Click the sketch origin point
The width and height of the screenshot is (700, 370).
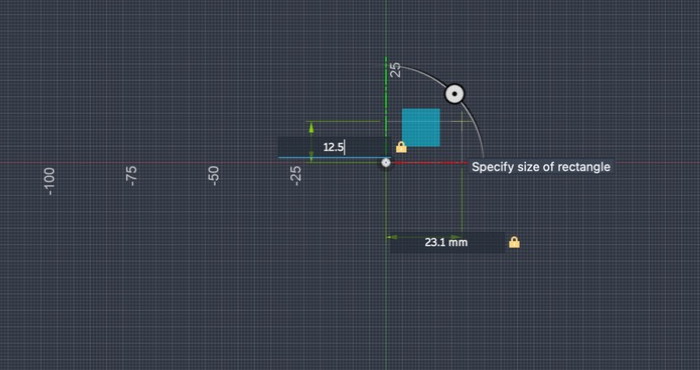(x=386, y=163)
